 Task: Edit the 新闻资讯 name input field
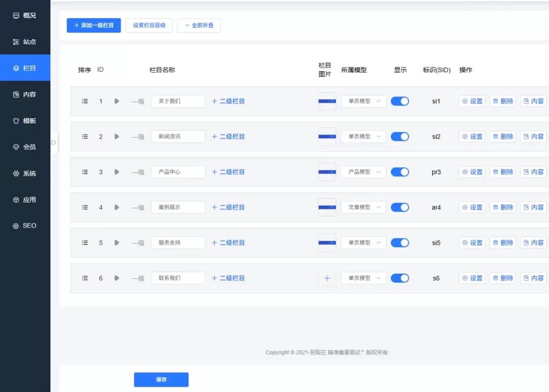[x=178, y=137]
